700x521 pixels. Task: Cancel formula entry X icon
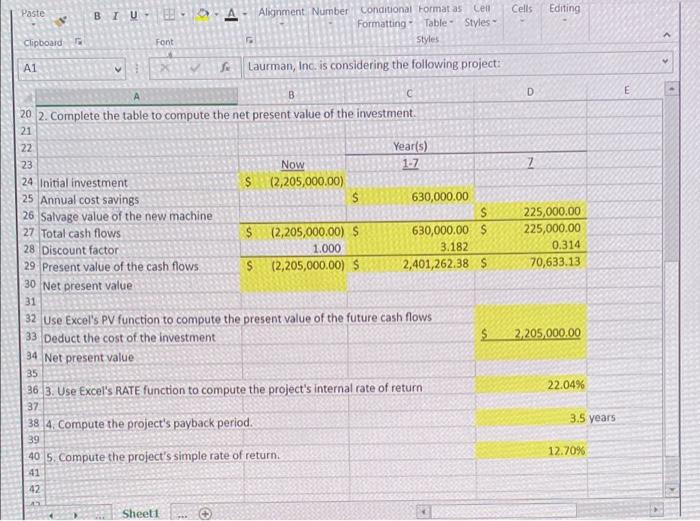166,68
